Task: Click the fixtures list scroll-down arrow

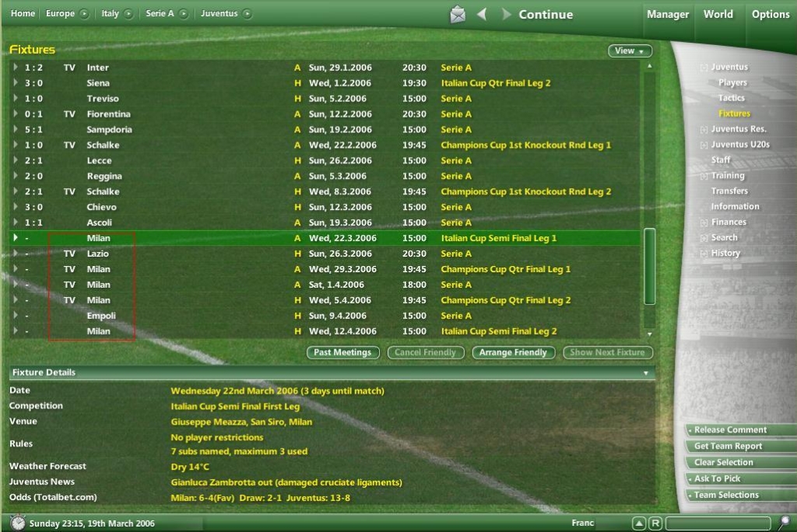Action: [649, 334]
